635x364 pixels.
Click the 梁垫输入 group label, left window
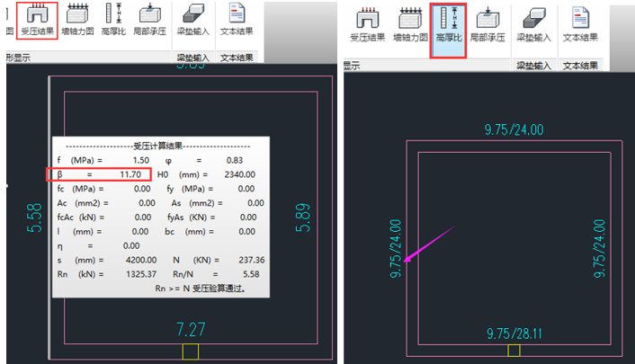(x=192, y=58)
